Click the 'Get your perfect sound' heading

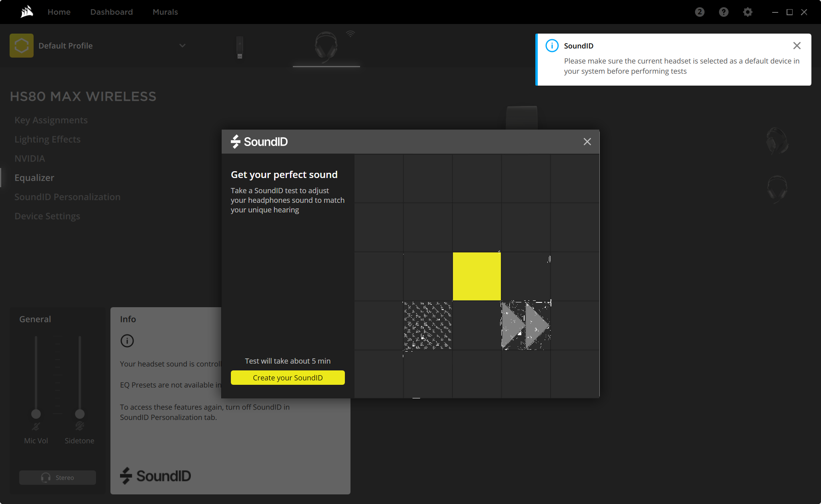click(x=284, y=174)
